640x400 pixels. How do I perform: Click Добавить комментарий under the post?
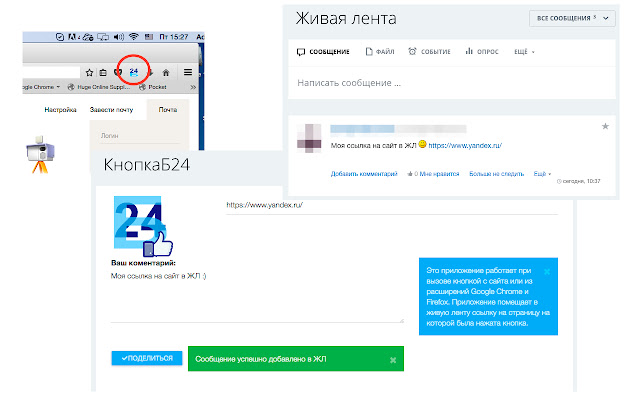click(364, 173)
